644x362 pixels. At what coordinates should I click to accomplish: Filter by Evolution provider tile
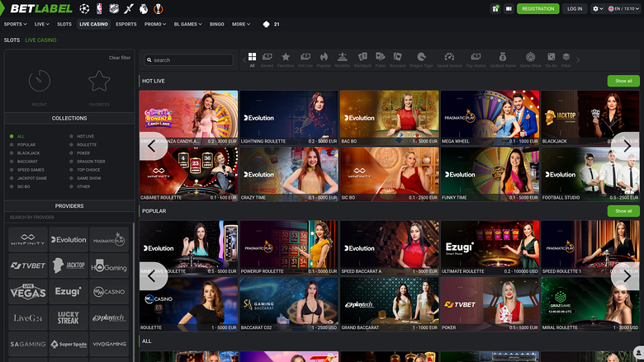[69, 239]
